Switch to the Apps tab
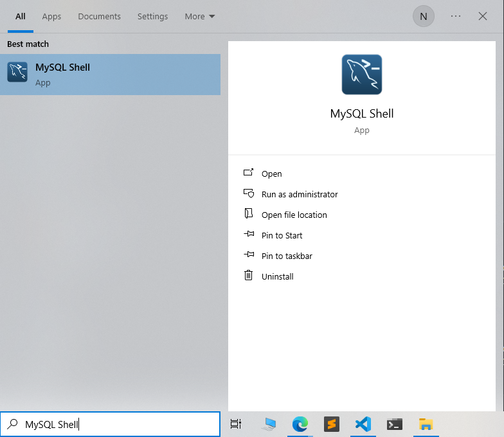504x437 pixels. tap(51, 17)
